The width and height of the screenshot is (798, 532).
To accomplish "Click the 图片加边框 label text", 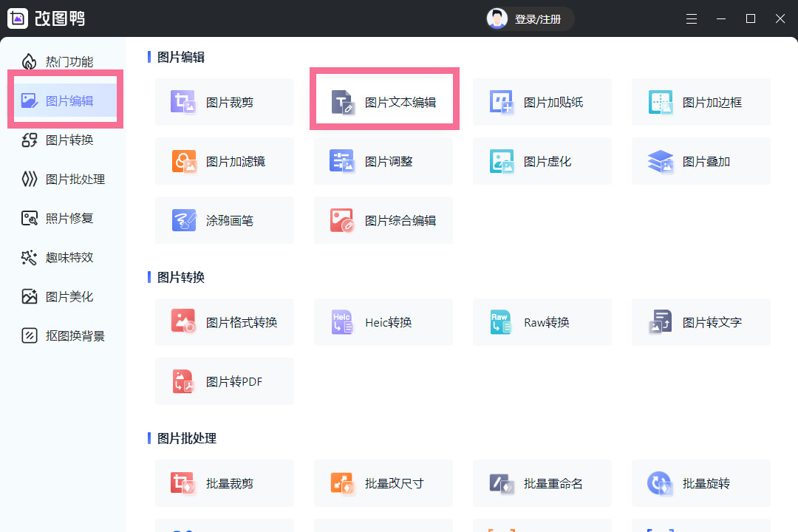I will coord(712,102).
